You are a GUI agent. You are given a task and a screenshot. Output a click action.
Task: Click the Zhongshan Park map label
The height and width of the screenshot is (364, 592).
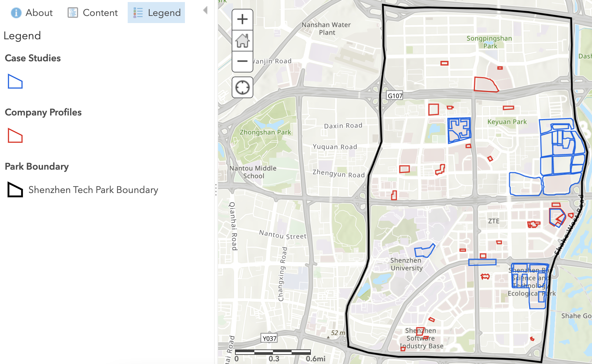click(265, 132)
